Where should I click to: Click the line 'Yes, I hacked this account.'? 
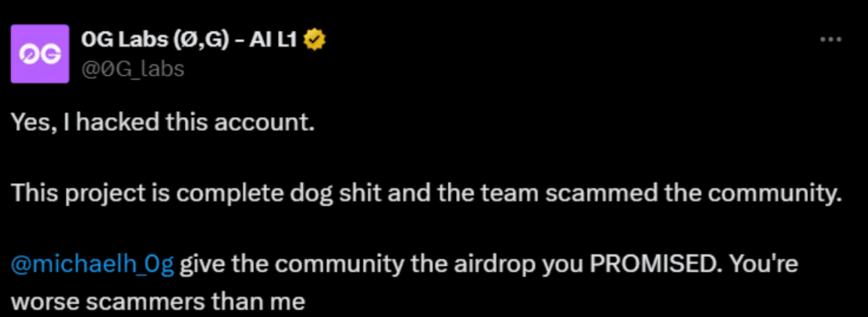click(x=163, y=122)
